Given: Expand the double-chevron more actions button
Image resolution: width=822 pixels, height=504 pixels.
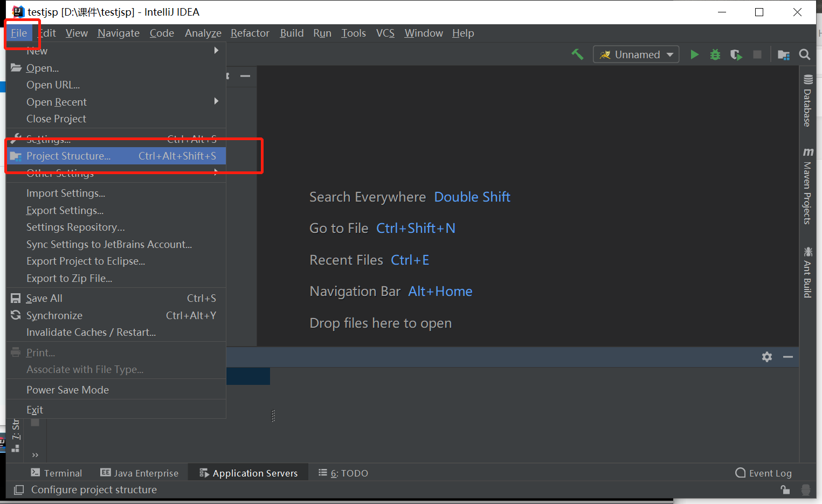Looking at the screenshot, I should pyautogui.click(x=35, y=455).
